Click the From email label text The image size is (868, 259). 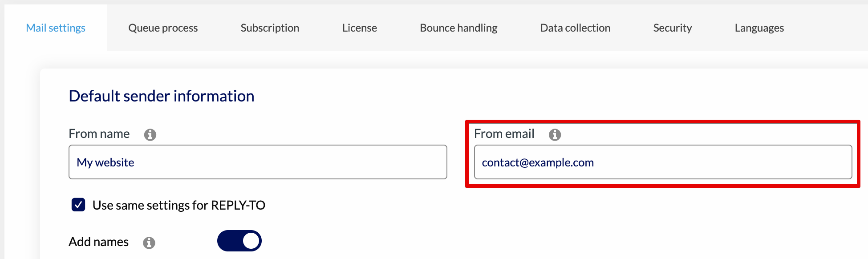coord(504,134)
